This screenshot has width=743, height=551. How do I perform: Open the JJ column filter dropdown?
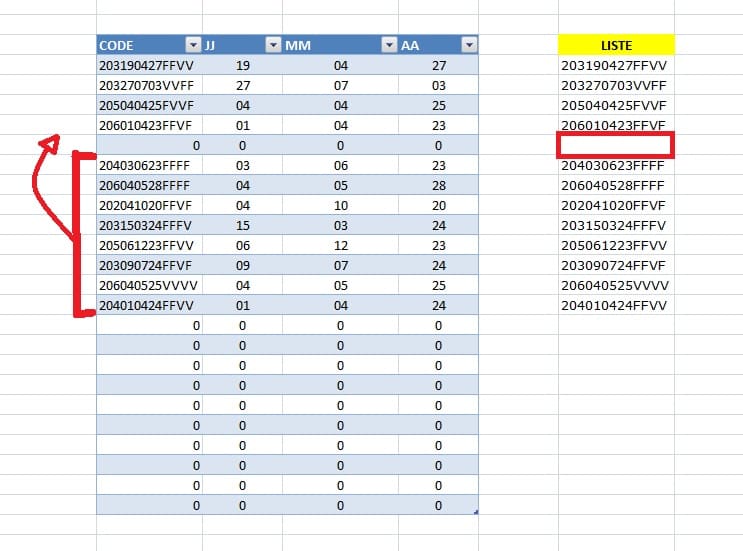[x=272, y=45]
